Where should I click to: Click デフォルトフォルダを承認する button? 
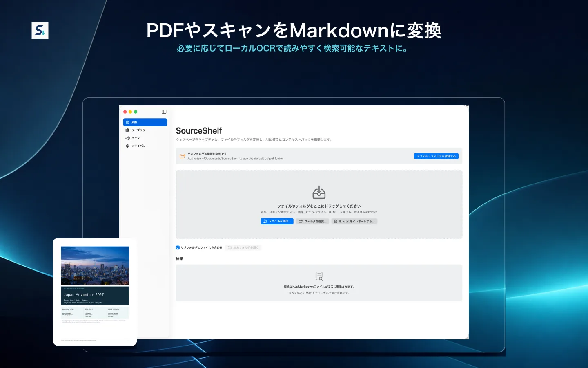436,156
